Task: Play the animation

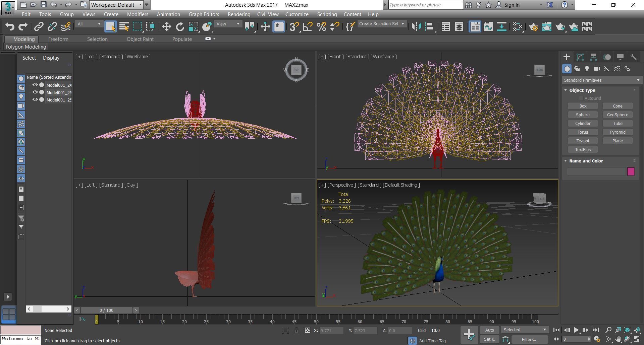Action: click(576, 330)
